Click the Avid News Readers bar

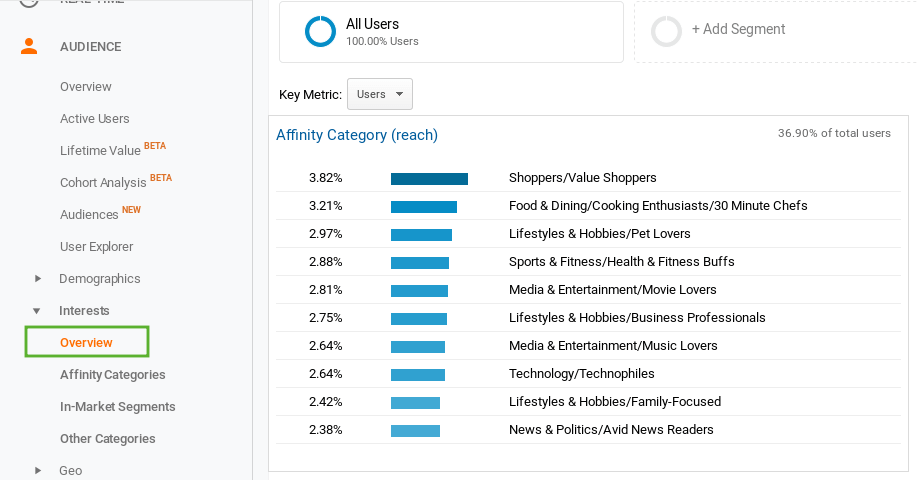click(x=415, y=431)
